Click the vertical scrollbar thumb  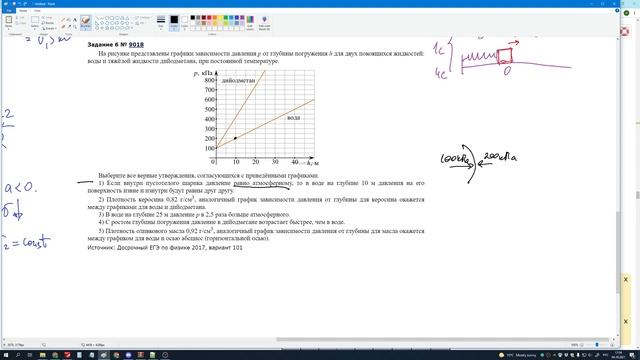click(618, 252)
